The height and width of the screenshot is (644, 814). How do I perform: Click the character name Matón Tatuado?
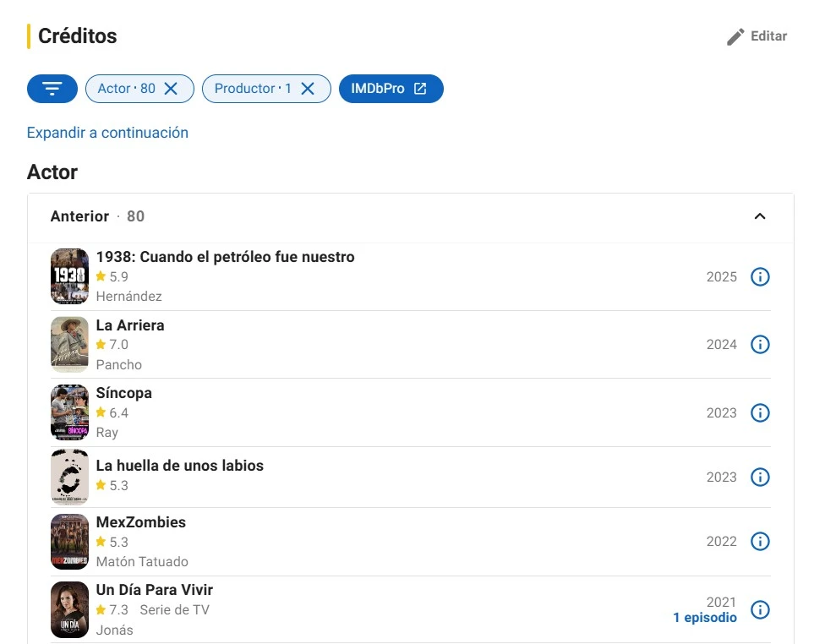142,561
